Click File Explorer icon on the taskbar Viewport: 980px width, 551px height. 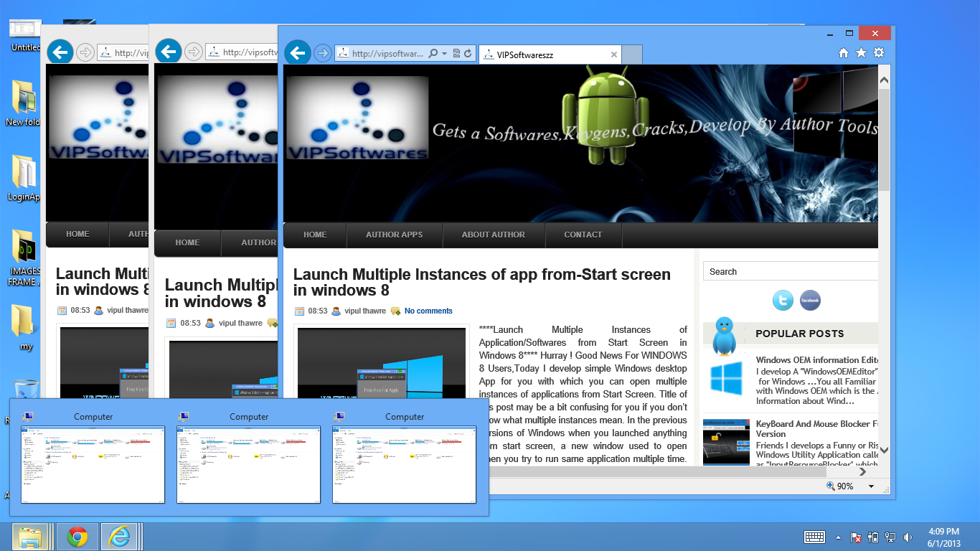pos(30,537)
